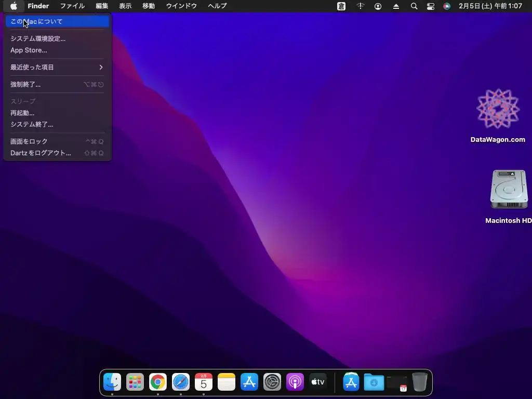Choose Dartz をログアウト... menu item

point(57,153)
